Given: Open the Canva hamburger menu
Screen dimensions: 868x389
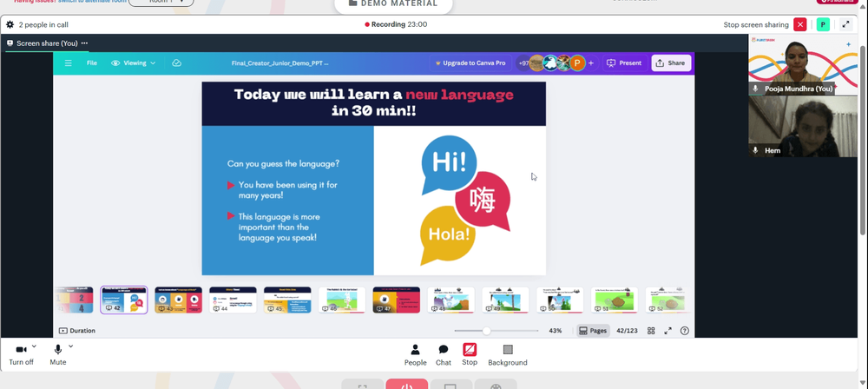Looking at the screenshot, I should click(68, 63).
